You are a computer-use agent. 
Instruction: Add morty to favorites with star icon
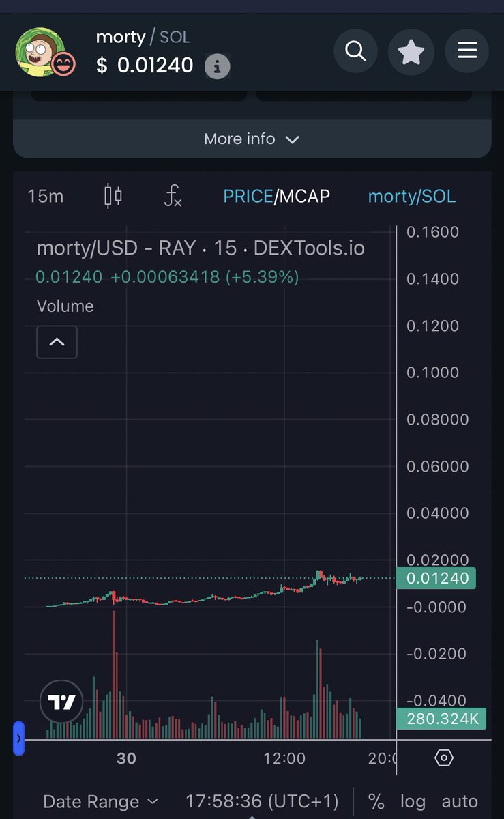pos(411,51)
